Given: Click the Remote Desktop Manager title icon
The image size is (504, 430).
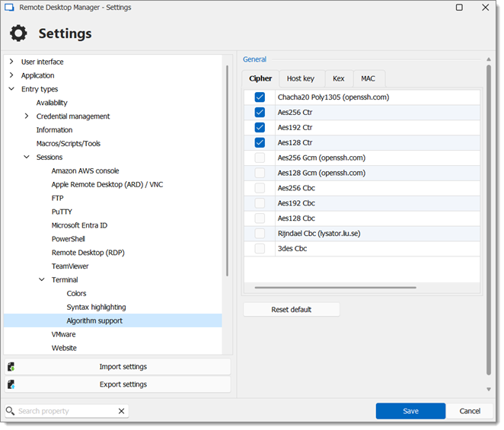Looking at the screenshot, I should coord(9,8).
